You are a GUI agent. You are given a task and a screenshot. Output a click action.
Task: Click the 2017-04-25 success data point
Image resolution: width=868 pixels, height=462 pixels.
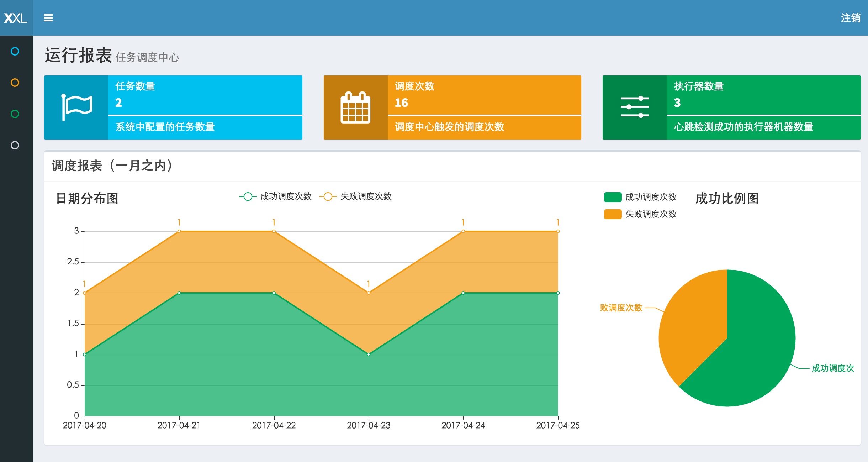pyautogui.click(x=558, y=293)
